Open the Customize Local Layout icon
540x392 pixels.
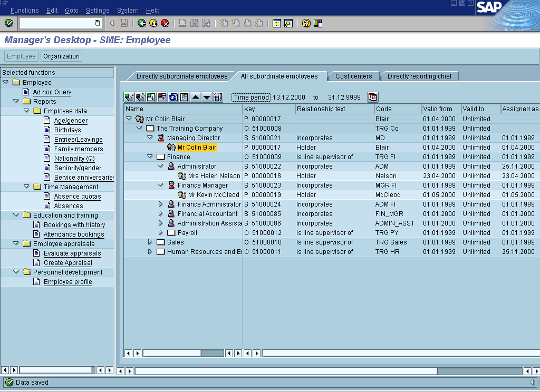[318, 23]
